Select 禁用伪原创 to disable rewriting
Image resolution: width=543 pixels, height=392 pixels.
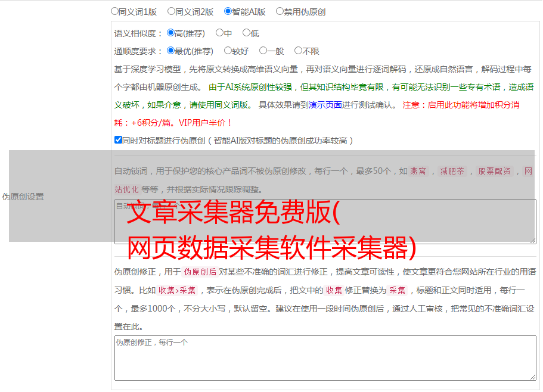coord(280,11)
